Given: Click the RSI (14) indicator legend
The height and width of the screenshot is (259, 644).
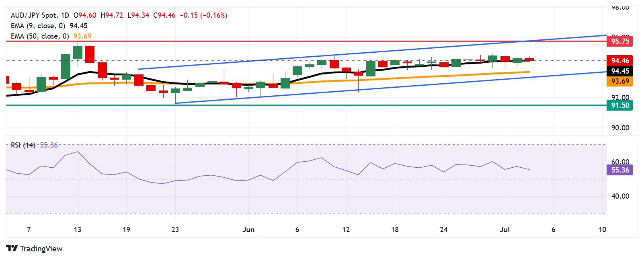Looking at the screenshot, I should 23,145.
